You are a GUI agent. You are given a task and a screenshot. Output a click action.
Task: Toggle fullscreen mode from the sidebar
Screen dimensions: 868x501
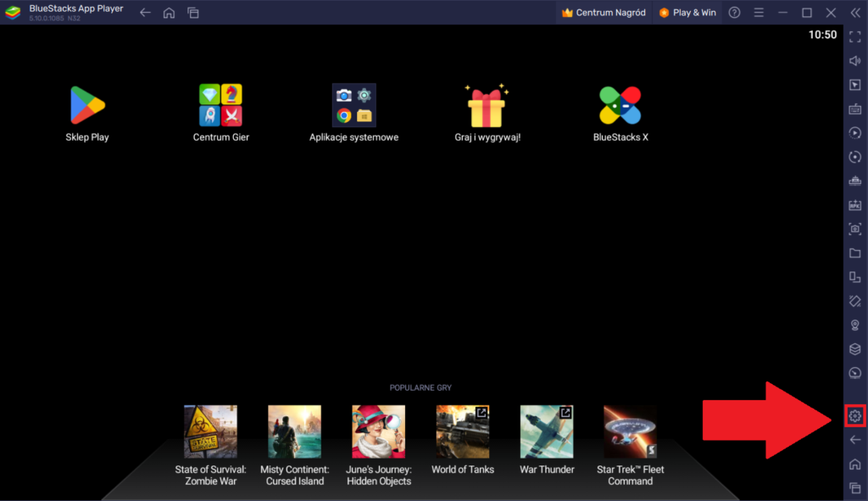(x=855, y=36)
